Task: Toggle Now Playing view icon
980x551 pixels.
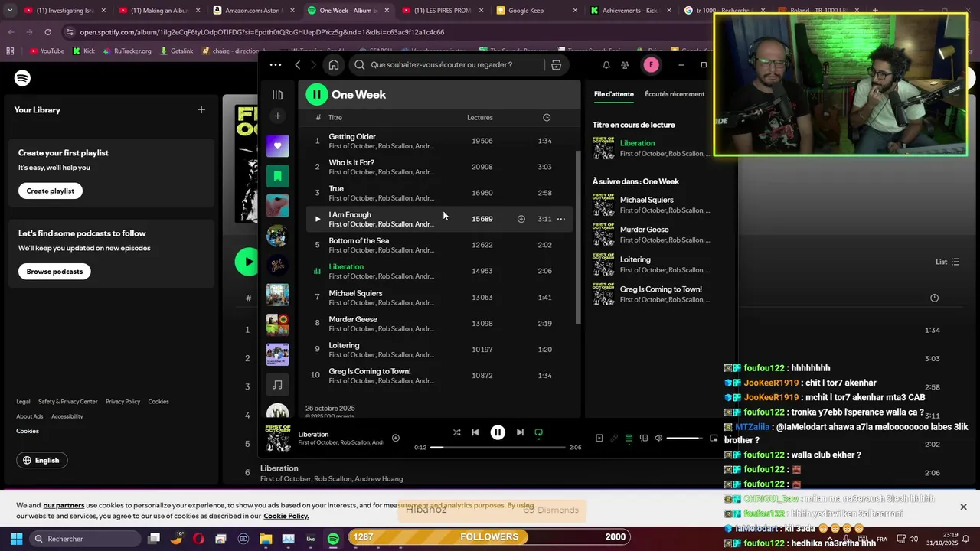Action: point(599,439)
